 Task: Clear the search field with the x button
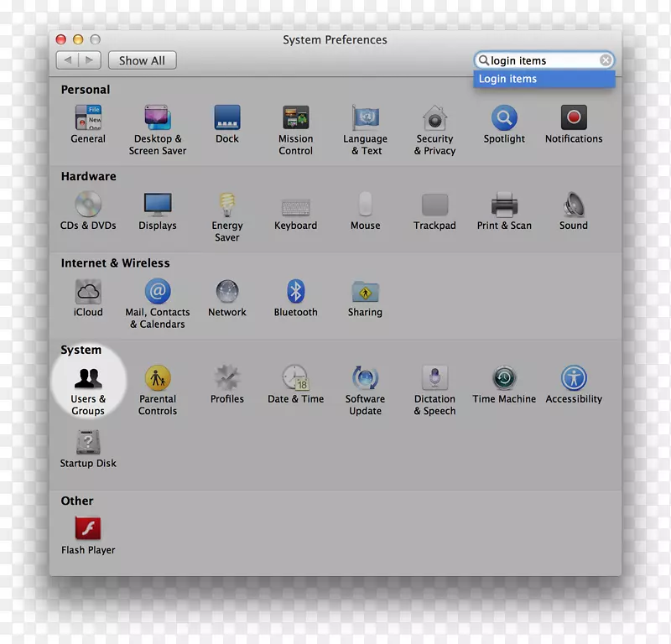(606, 60)
